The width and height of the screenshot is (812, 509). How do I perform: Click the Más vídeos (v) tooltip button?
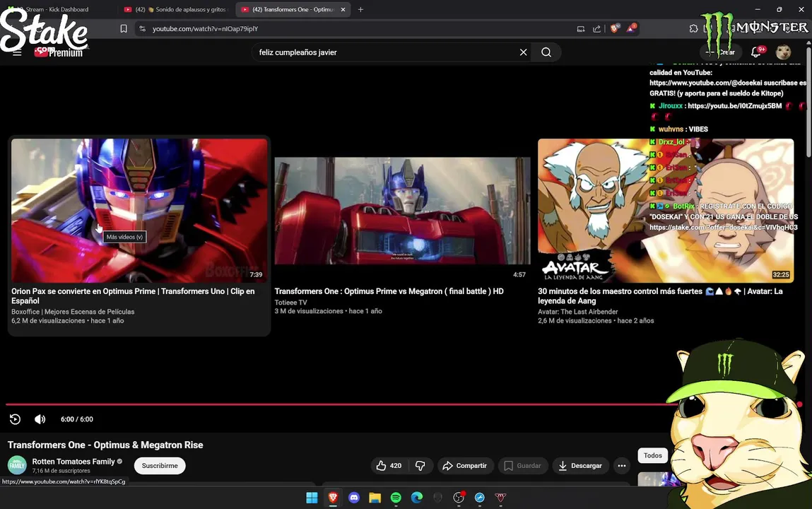click(124, 237)
